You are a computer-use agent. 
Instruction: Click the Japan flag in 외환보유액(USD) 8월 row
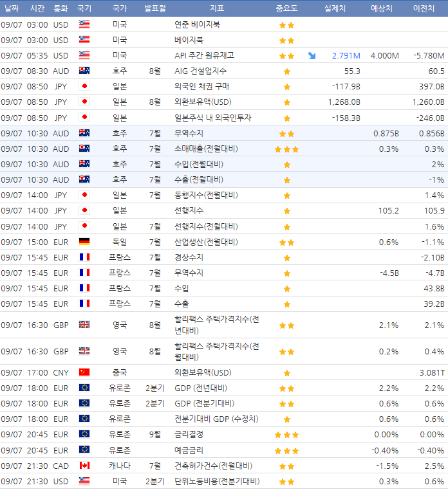(x=84, y=102)
